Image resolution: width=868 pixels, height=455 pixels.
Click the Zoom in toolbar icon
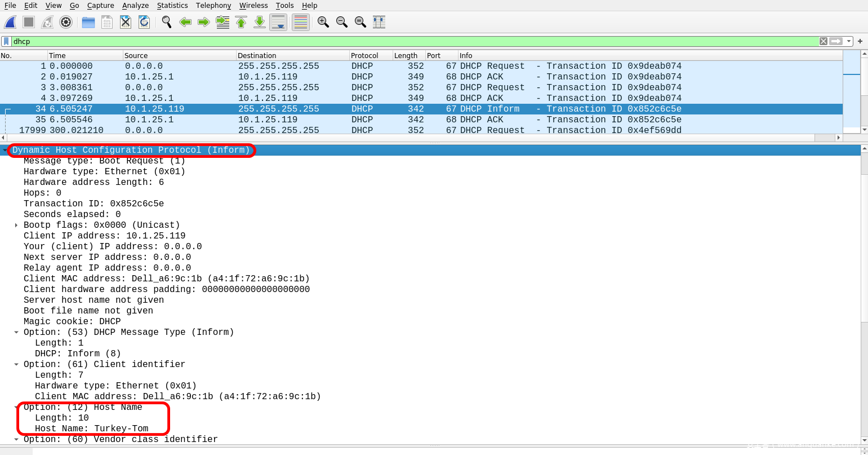pos(323,22)
